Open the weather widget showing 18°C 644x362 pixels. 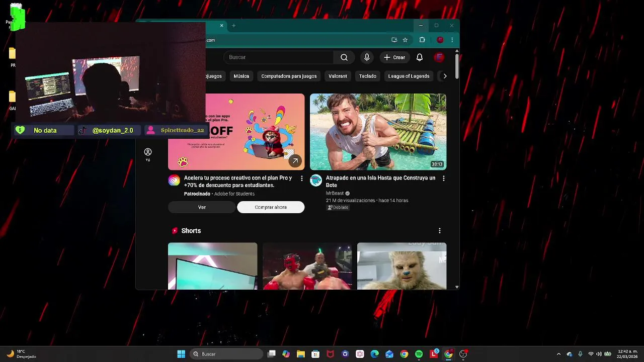[21, 354]
